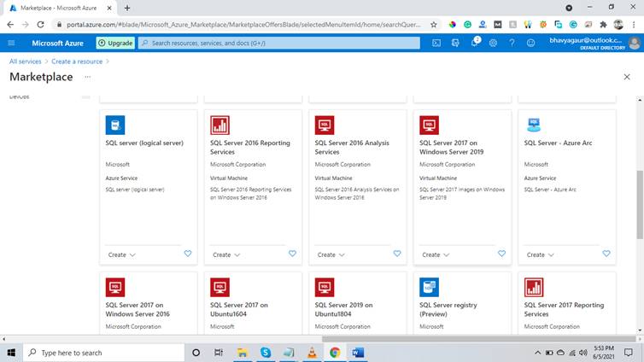
Task: Favorite SQL Server - Azure Arc with heart
Action: tap(606, 254)
